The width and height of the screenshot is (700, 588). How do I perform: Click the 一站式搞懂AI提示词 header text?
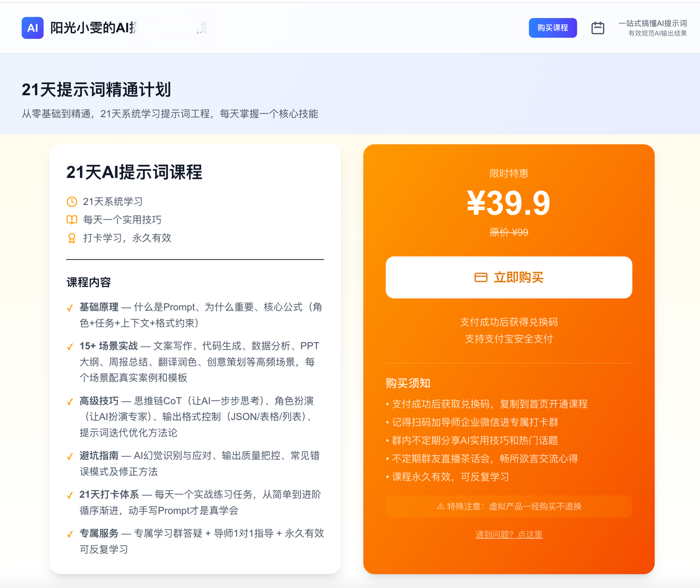point(652,23)
